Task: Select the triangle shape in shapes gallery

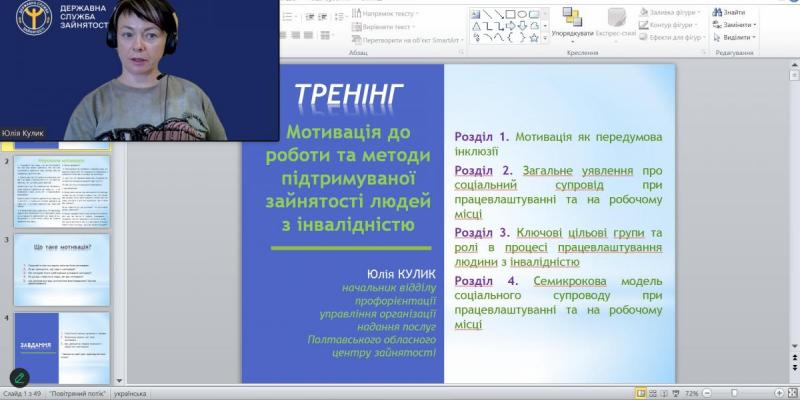Action: pos(477,26)
